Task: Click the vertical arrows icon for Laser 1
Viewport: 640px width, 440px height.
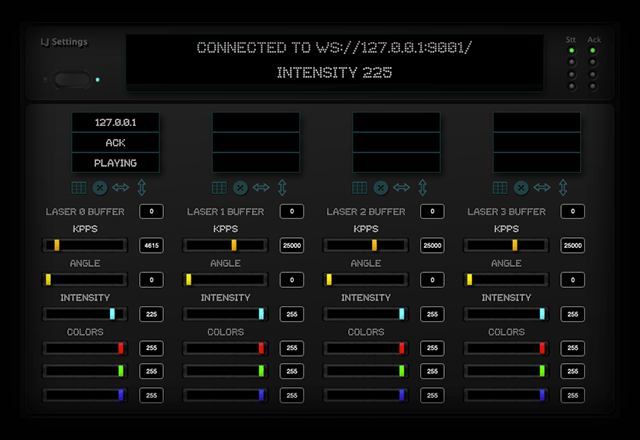Action: (x=282, y=187)
